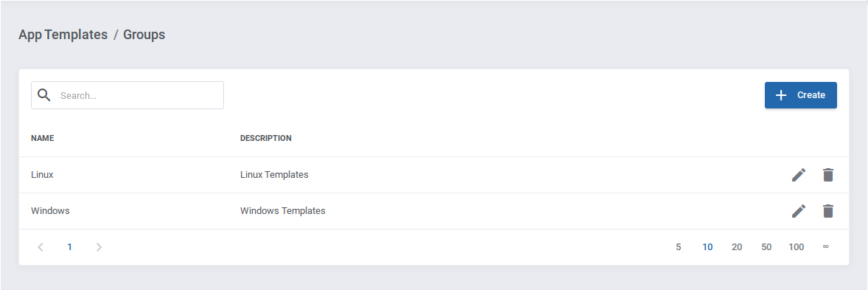Image resolution: width=868 pixels, height=290 pixels.
Task: Select page number 1 in the pagination
Action: 70,247
